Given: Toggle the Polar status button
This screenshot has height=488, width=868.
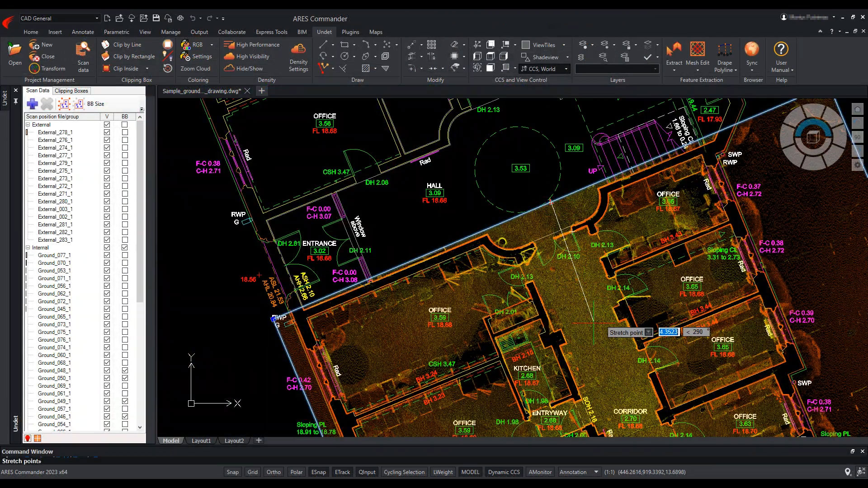Looking at the screenshot, I should (297, 472).
